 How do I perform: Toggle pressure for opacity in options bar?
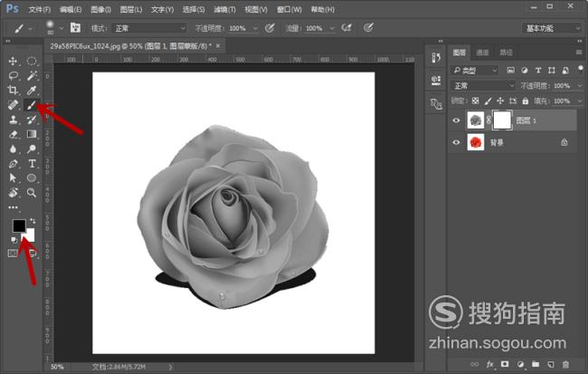pos(270,28)
